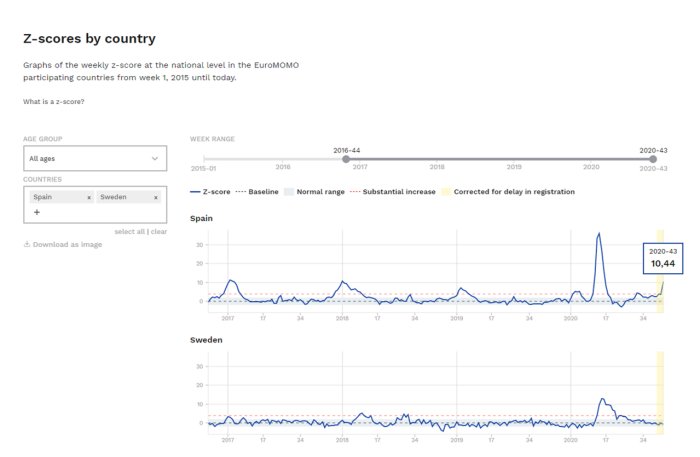Open the Age Group All ages selector
The height and width of the screenshot is (457, 700).
95,158
